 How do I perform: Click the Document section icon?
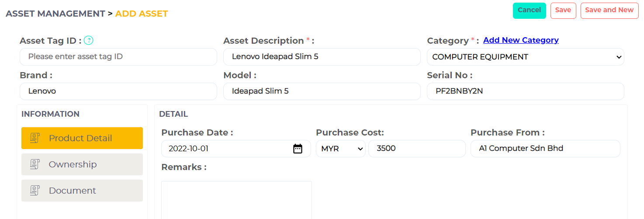click(35, 191)
